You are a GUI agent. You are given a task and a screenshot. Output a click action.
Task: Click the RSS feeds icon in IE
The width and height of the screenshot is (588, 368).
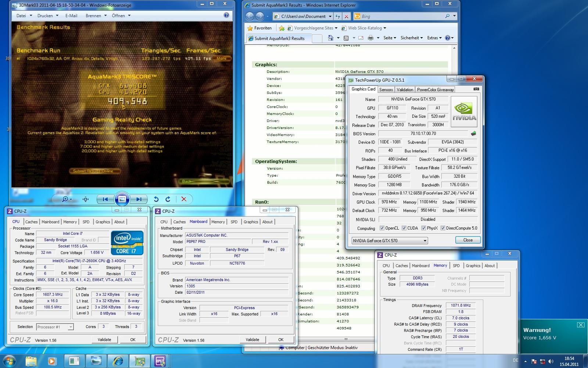(x=346, y=38)
